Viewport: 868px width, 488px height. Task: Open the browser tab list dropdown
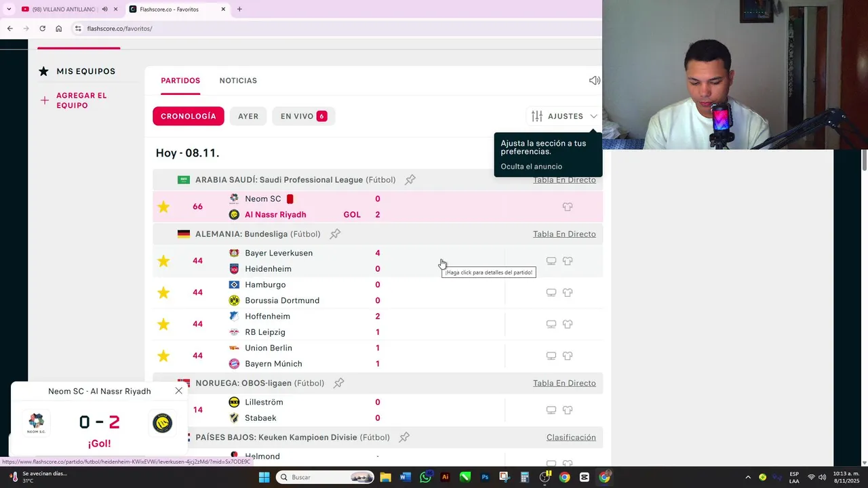pos(9,9)
